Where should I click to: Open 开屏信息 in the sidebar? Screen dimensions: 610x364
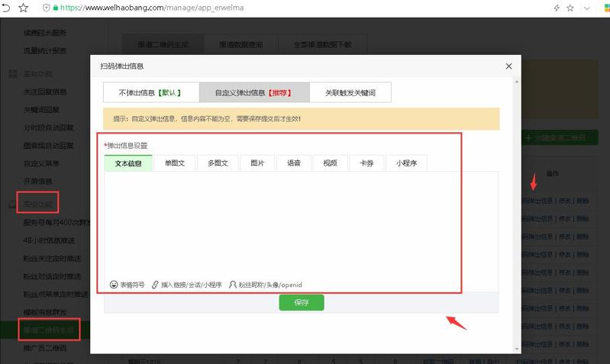pos(37,181)
